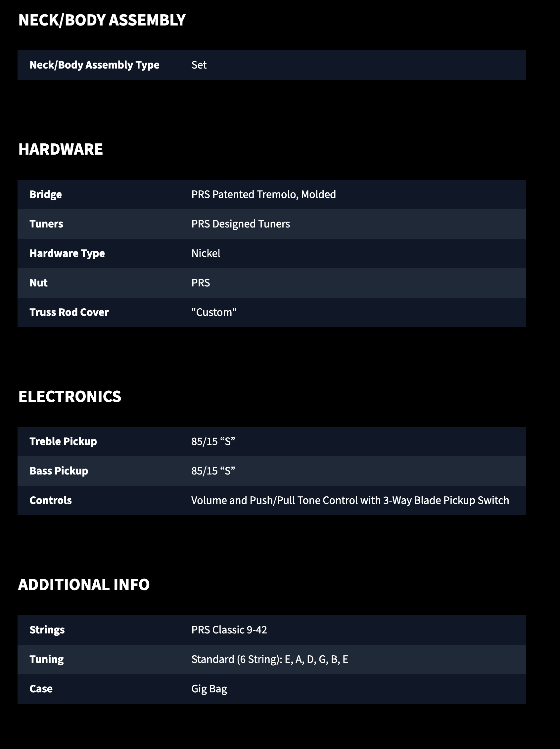560x749 pixels.
Task: Select the Treble Pickup row label
Action: coord(63,441)
